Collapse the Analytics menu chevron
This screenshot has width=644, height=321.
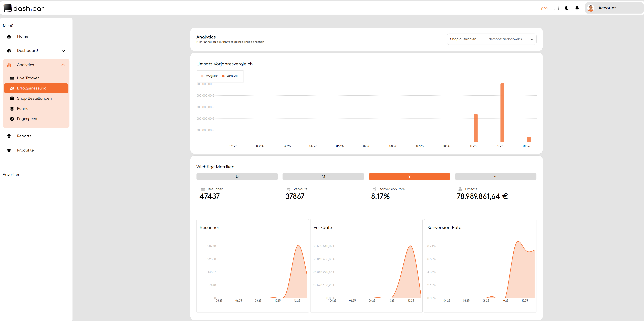click(63, 65)
